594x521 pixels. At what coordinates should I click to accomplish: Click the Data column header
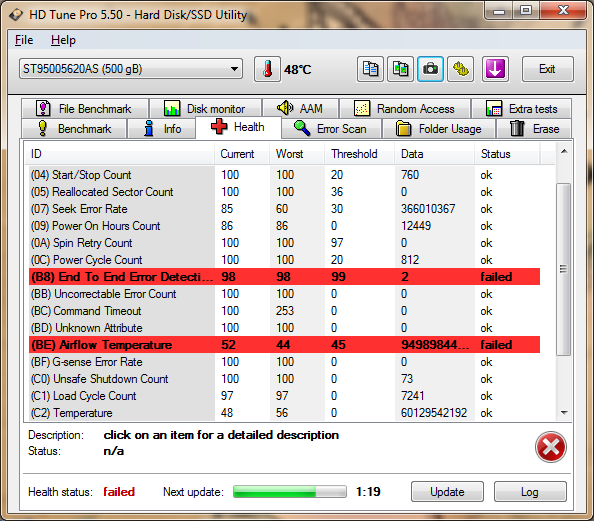coord(435,154)
